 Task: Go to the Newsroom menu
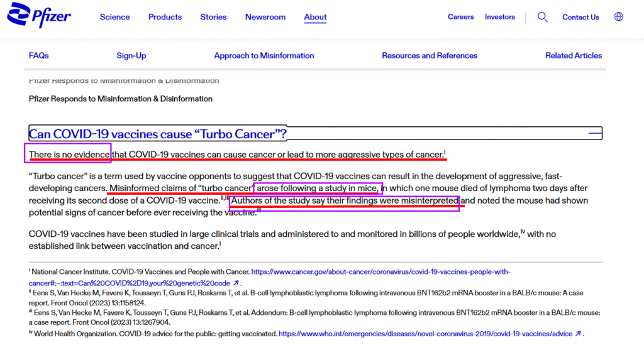(x=265, y=17)
